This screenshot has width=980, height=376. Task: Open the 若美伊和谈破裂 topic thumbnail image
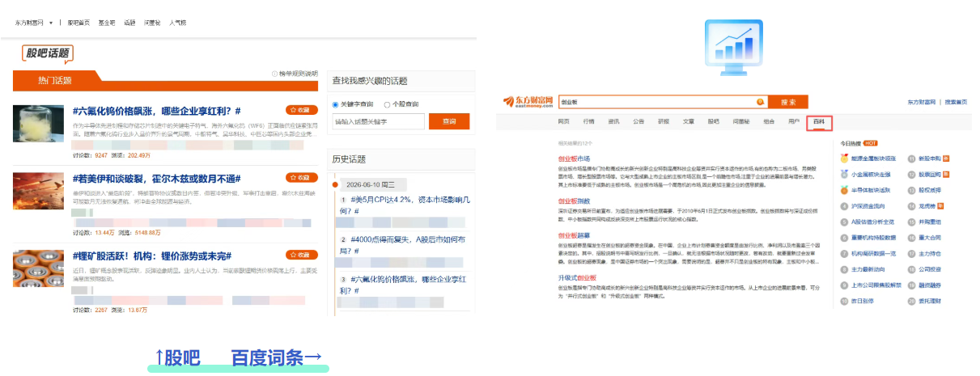coord(39,192)
